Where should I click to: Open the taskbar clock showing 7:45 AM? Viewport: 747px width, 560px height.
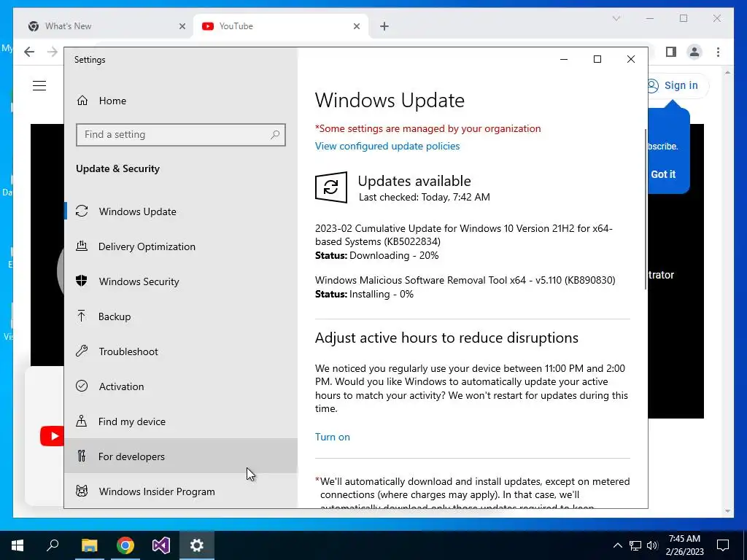point(684,545)
